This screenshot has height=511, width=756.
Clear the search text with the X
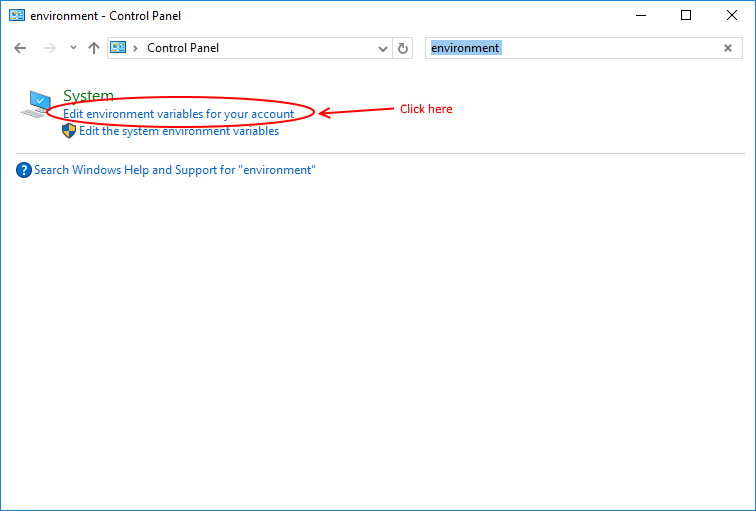(728, 48)
